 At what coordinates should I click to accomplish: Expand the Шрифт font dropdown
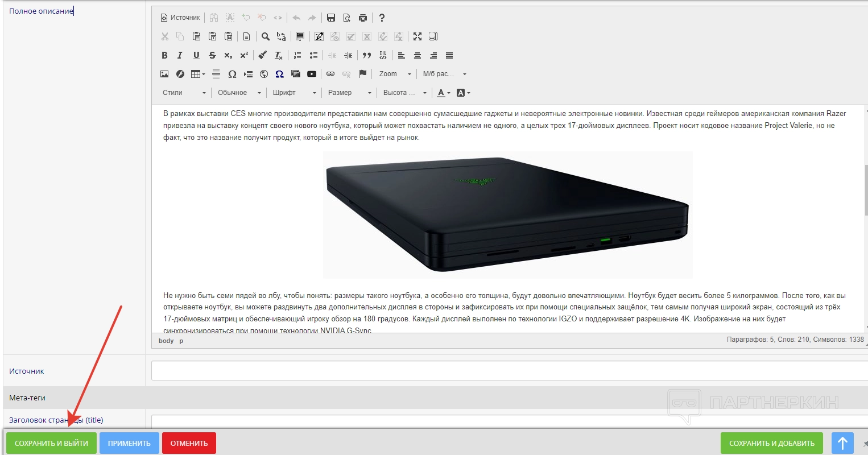294,93
